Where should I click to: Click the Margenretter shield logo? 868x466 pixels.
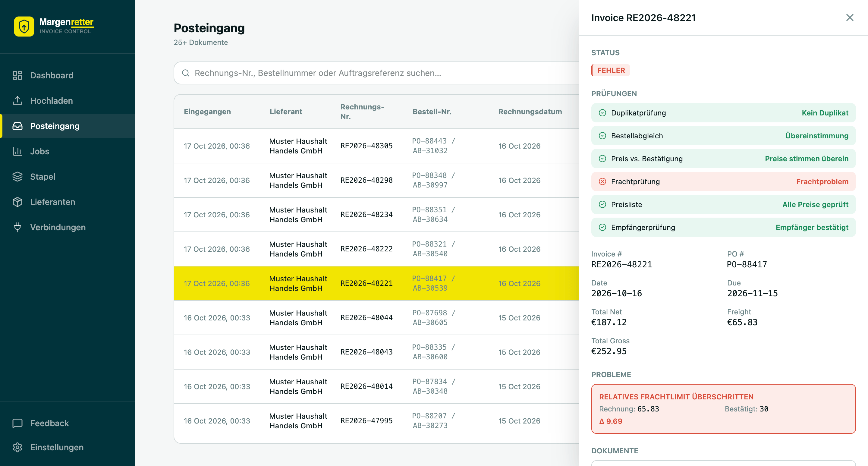click(x=24, y=26)
